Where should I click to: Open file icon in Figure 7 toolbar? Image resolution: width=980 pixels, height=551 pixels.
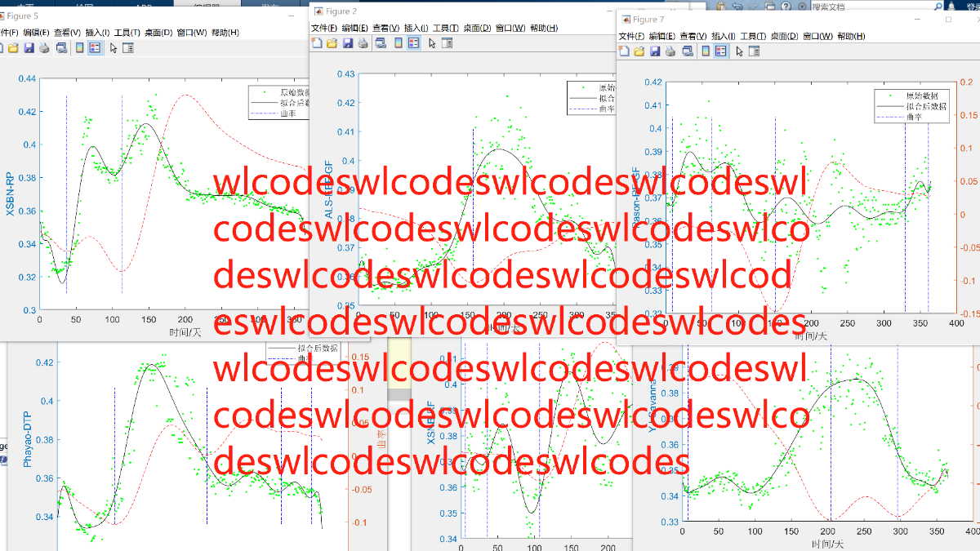(x=639, y=51)
